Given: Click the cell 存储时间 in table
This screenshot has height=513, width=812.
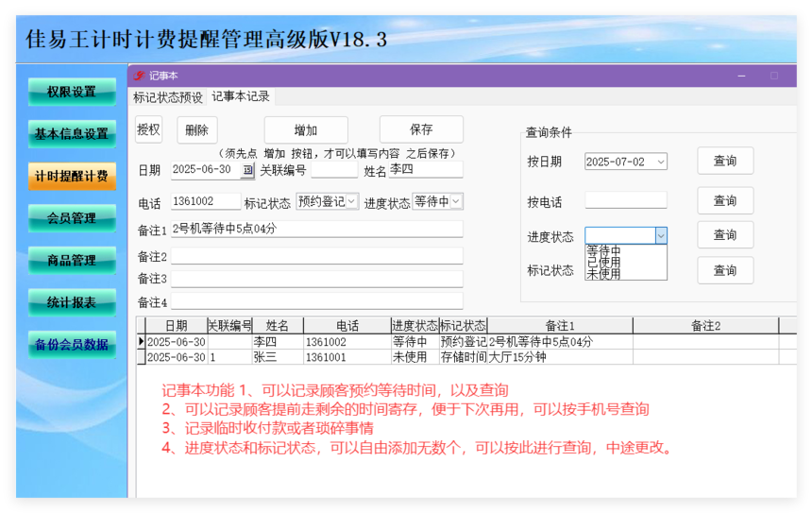Looking at the screenshot, I should pos(463,357).
